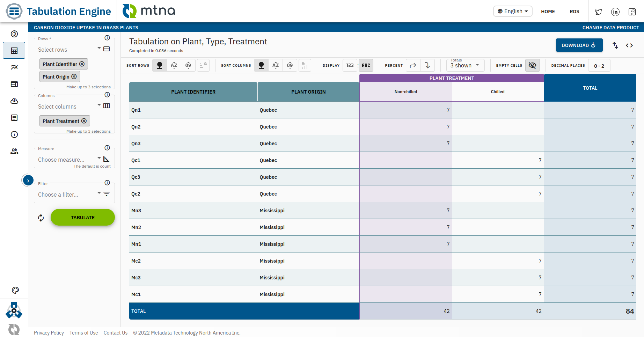Select the tabulation grid icon in the sidebar
Viewport: 644px width, 337px height.
(x=14, y=51)
